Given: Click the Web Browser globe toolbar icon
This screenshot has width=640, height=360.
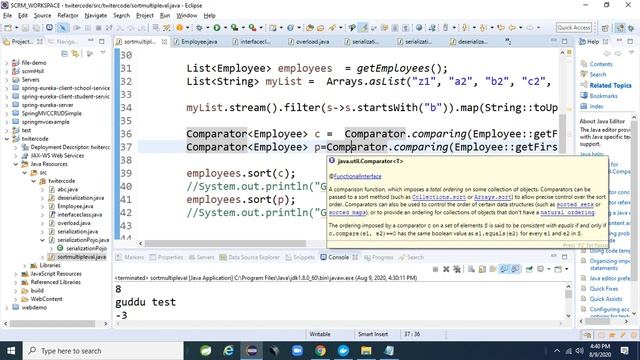Looking at the screenshot, I should [419, 28].
